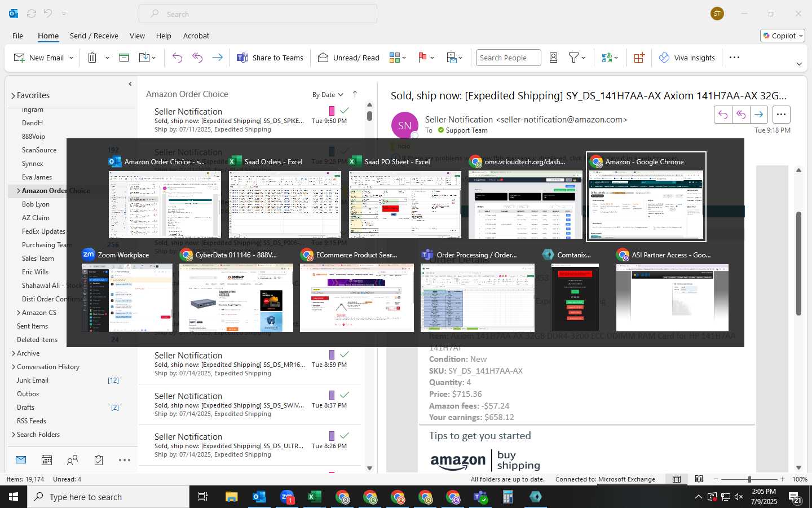
Task: Click Share to Teams button
Action: click(270, 58)
